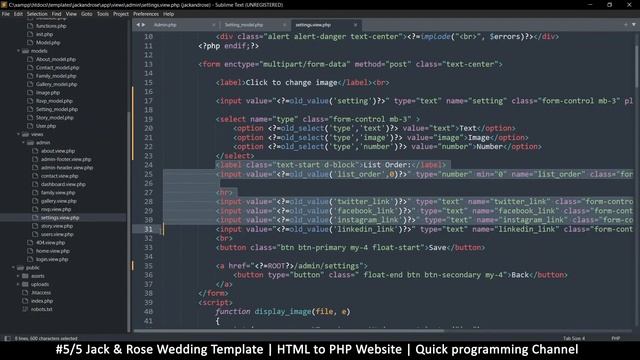Open Contact_model.php file

click(57, 68)
